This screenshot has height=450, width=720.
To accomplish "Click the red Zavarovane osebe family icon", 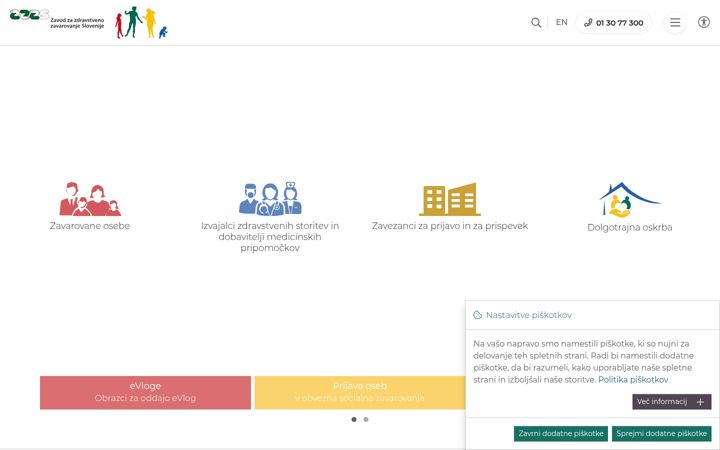I will pos(90,199).
